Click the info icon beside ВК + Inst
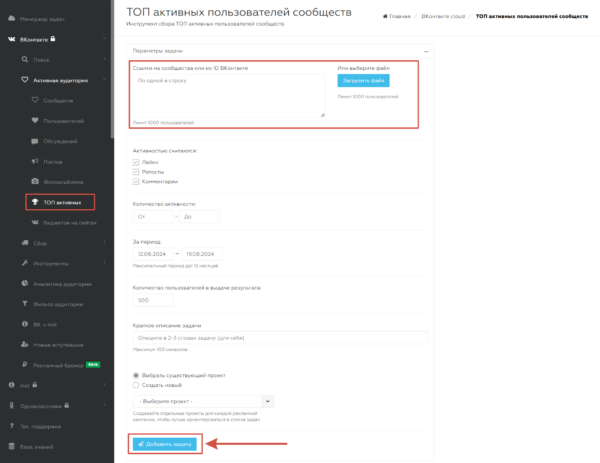Screen dimensions: 600x463 pyautogui.click(x=25, y=324)
